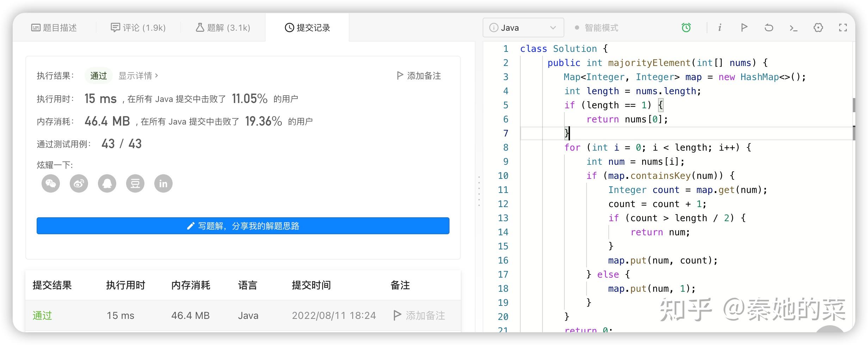This screenshot has width=868, height=345.
Task: Click the italic i info icon
Action: coord(719,28)
